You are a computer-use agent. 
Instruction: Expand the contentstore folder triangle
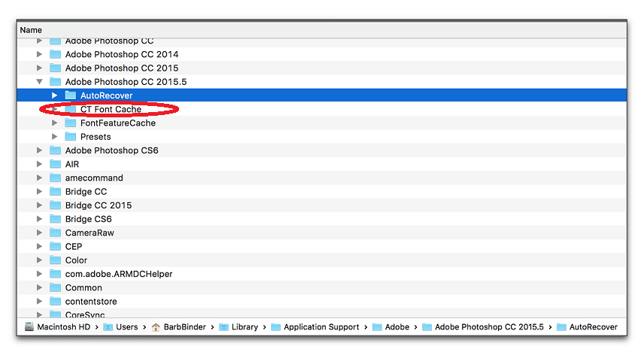tap(39, 302)
